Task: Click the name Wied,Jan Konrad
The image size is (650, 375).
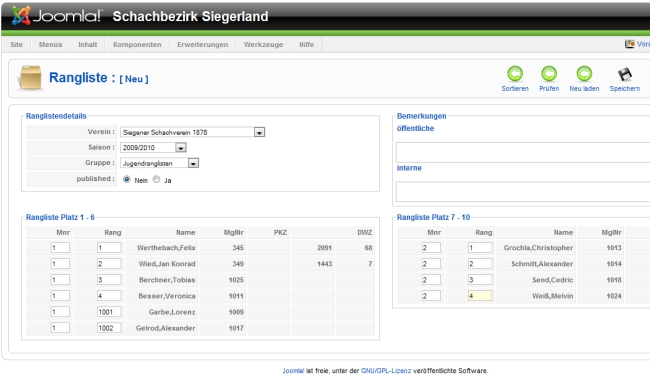Action: point(167,264)
